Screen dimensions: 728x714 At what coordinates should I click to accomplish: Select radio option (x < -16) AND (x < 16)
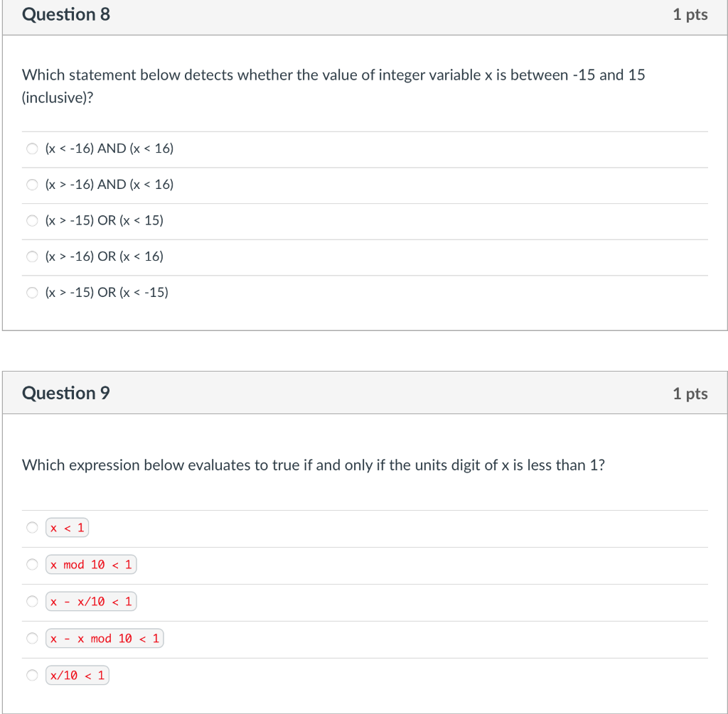(x=32, y=148)
